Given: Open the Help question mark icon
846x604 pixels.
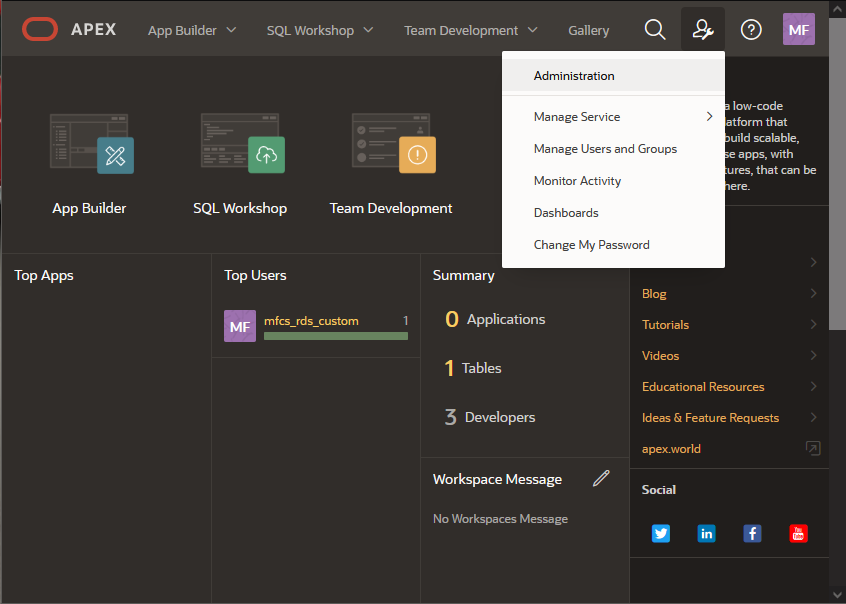Looking at the screenshot, I should pos(751,30).
